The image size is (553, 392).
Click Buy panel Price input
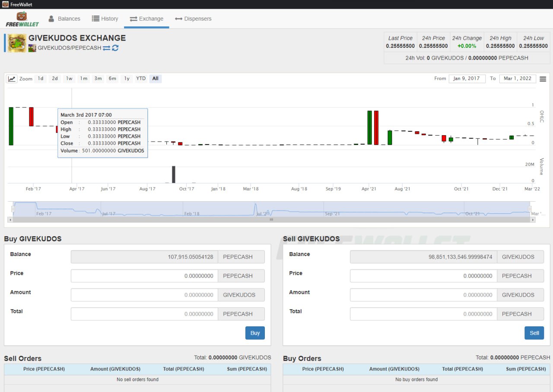coord(144,276)
